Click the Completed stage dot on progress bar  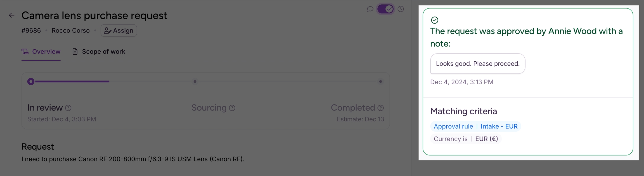(x=380, y=82)
